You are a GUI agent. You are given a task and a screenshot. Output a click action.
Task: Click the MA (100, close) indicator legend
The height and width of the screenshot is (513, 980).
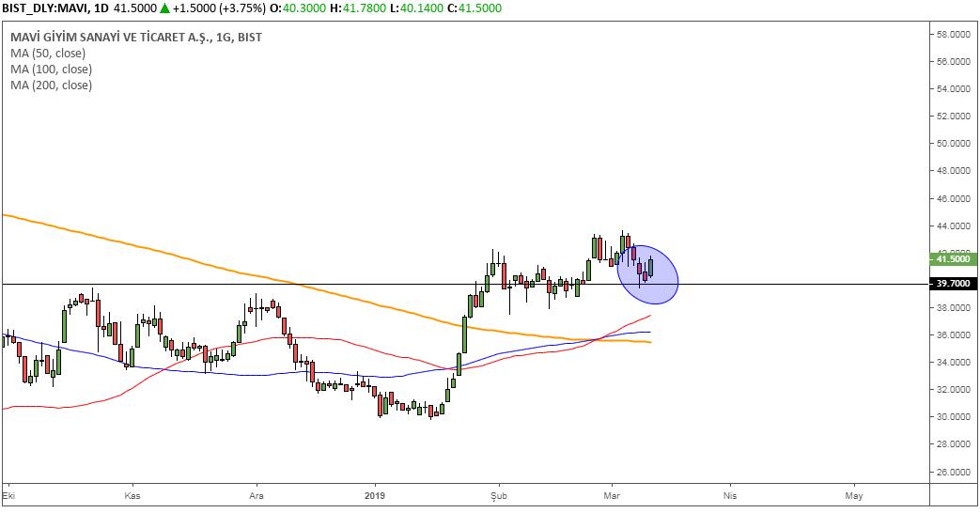point(52,70)
